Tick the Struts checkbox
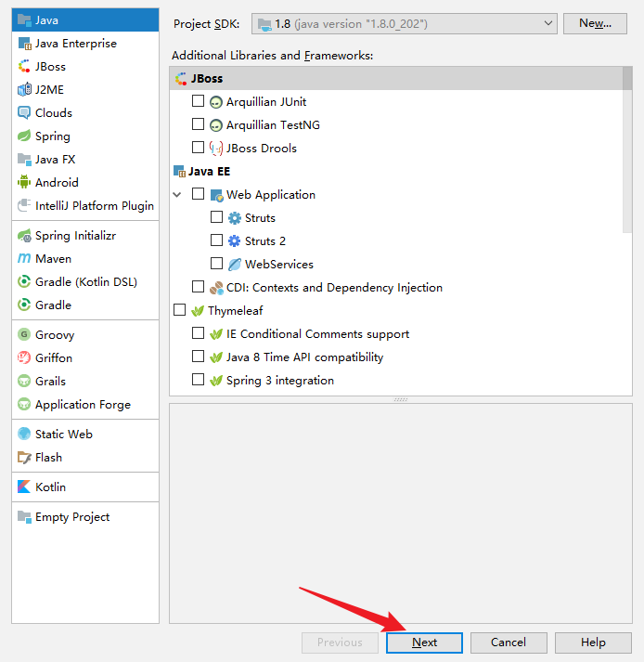Screen dimensions: 644x662 point(216,217)
